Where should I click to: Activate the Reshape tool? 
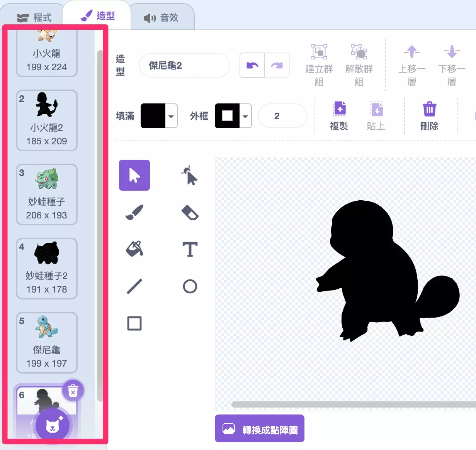click(x=190, y=176)
